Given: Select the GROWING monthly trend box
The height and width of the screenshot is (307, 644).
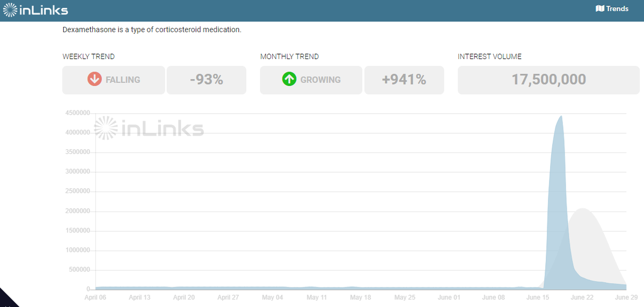Looking at the screenshot, I should click(x=311, y=80).
